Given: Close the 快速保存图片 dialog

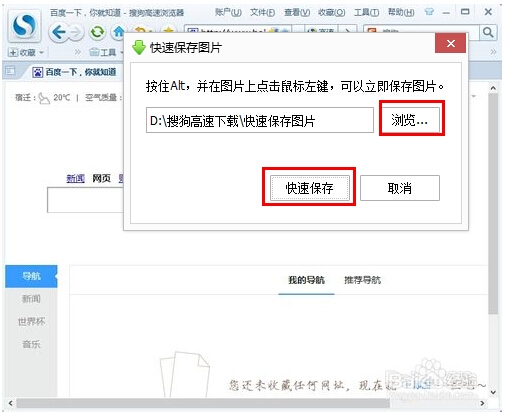Looking at the screenshot, I should click(x=450, y=43).
